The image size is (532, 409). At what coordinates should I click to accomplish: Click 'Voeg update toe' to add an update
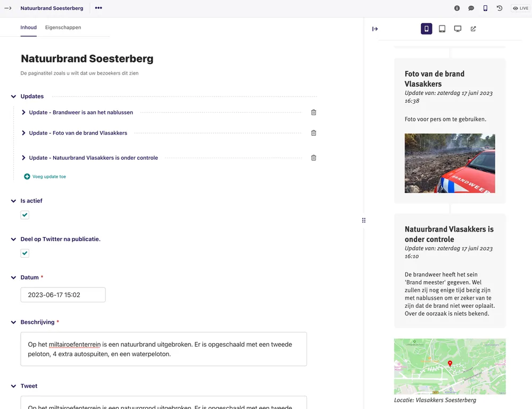(45, 176)
